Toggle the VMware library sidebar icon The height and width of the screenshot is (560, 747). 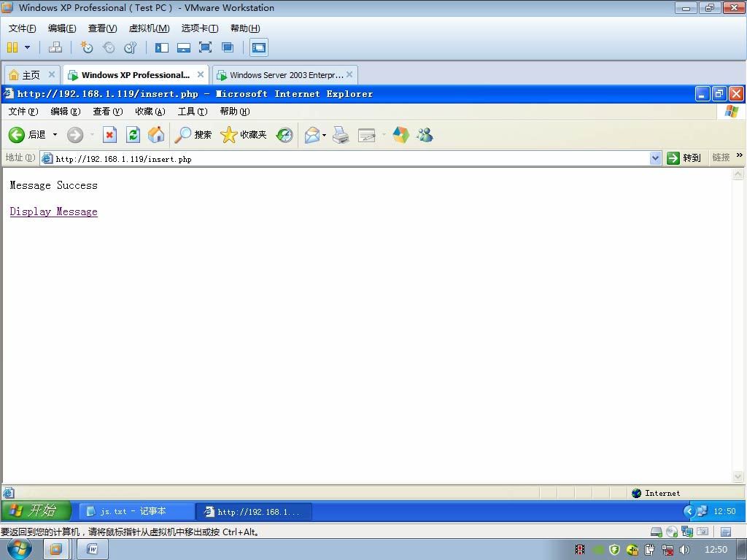pos(162,47)
